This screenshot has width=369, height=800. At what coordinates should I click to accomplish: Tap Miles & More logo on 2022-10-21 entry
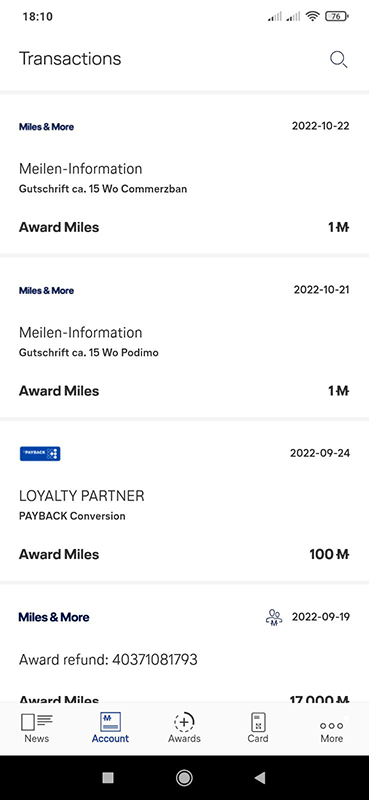point(46,290)
